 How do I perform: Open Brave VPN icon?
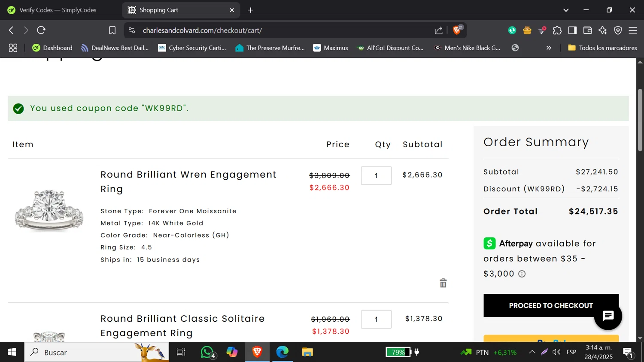click(618, 30)
